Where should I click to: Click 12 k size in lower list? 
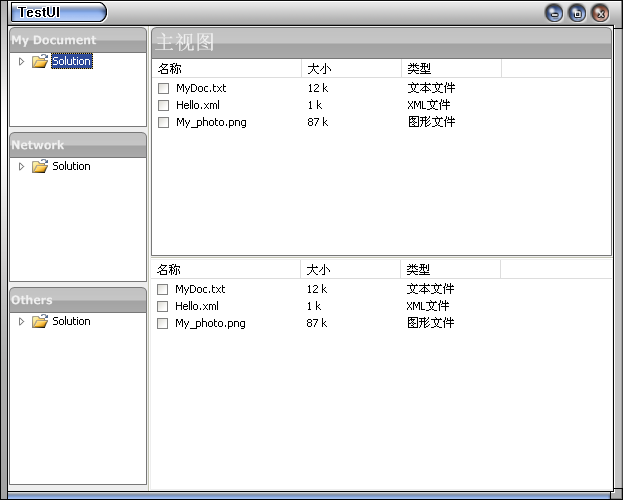coord(317,289)
